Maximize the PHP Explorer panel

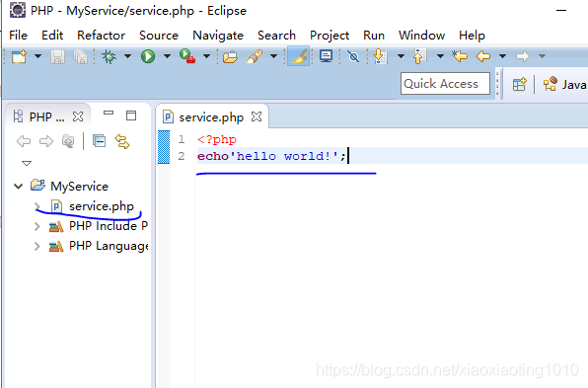point(131,116)
